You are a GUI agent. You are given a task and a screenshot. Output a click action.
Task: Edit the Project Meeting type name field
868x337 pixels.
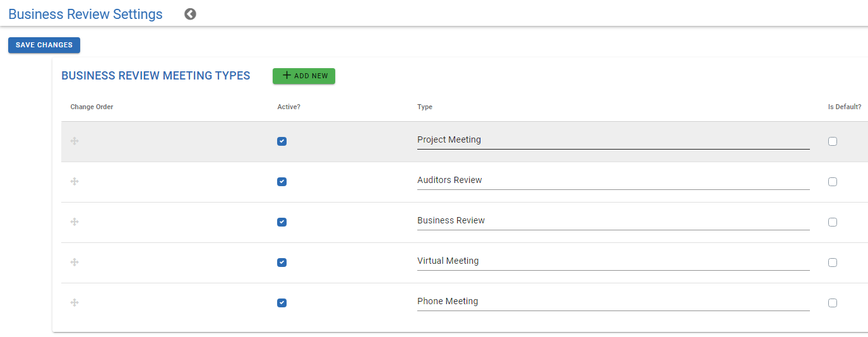pyautogui.click(x=612, y=140)
